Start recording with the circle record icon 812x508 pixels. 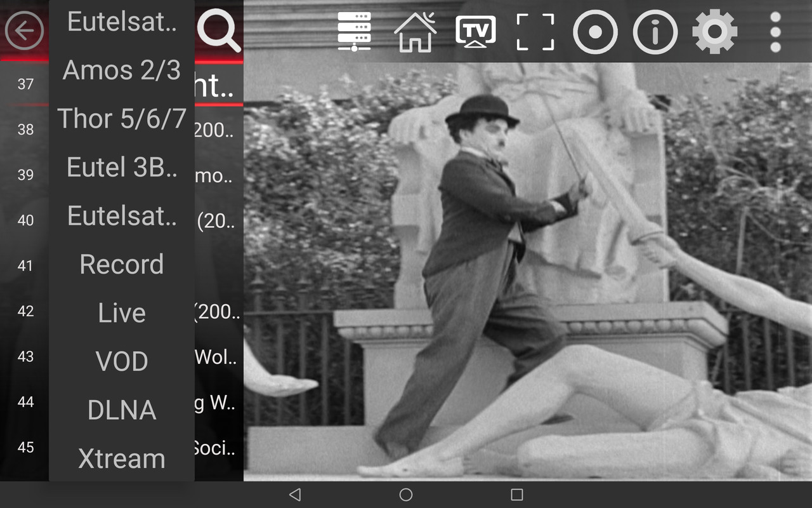595,31
